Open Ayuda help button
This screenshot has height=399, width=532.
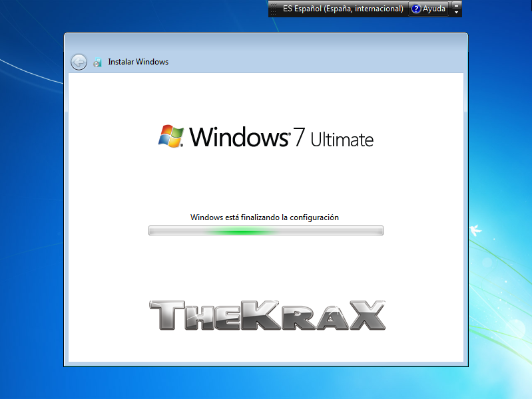[429, 9]
